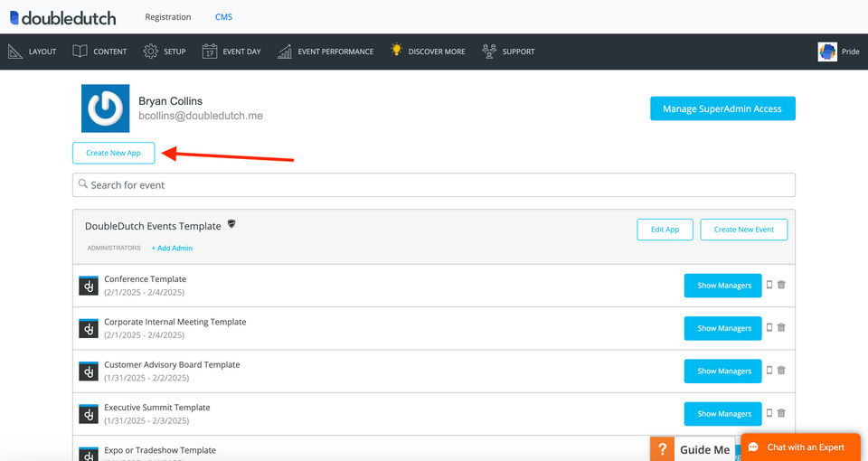Click the Conference Template name

coord(145,279)
